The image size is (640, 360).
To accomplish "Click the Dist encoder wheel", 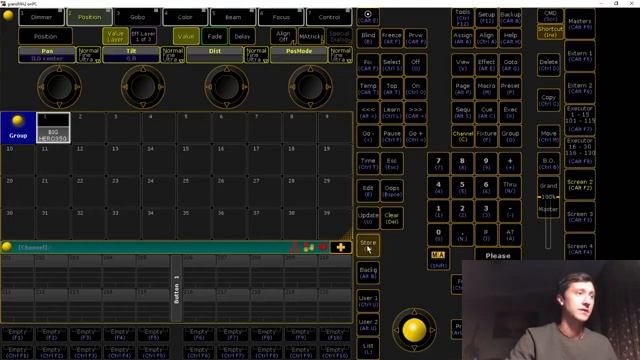I will (x=227, y=87).
